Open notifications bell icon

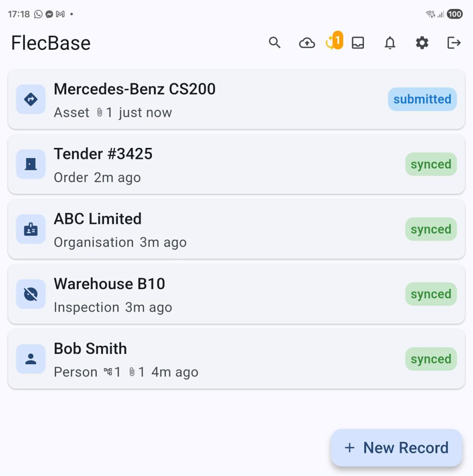(390, 43)
